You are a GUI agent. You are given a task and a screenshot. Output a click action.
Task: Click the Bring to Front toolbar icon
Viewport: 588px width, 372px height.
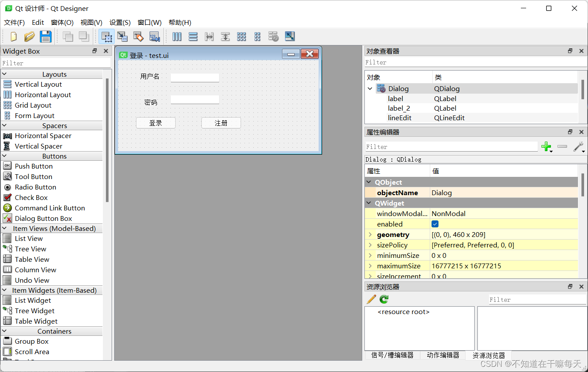pyautogui.click(x=84, y=37)
